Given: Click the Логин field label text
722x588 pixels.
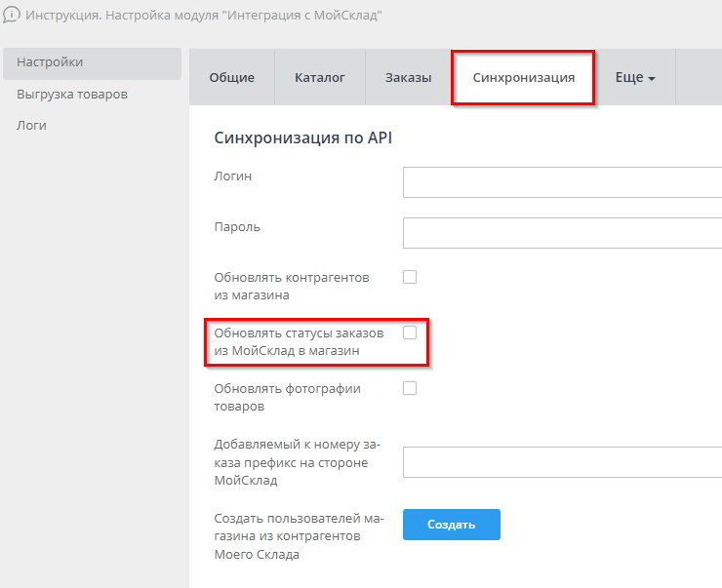Looking at the screenshot, I should click(232, 176).
